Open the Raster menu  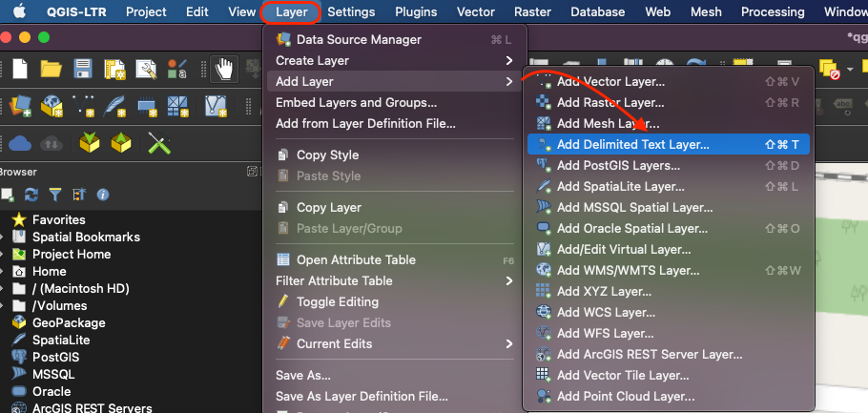[532, 11]
